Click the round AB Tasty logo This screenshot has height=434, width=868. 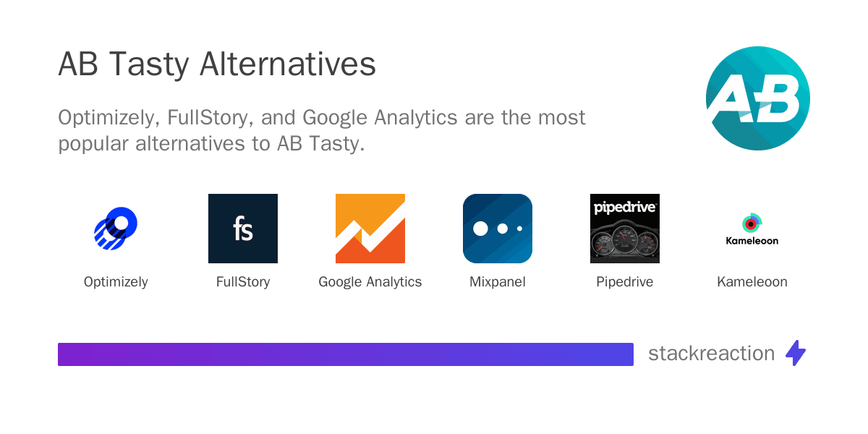[757, 98]
